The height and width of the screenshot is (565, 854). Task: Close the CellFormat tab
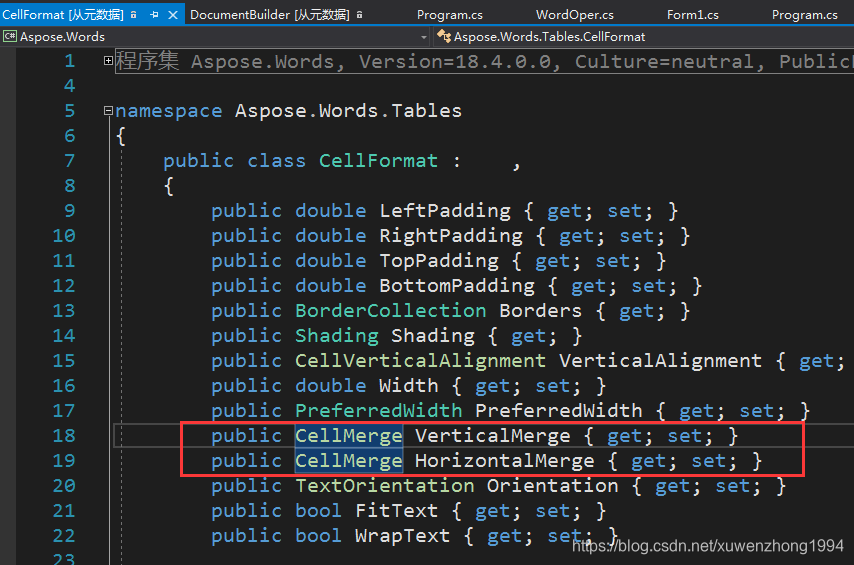(x=173, y=15)
